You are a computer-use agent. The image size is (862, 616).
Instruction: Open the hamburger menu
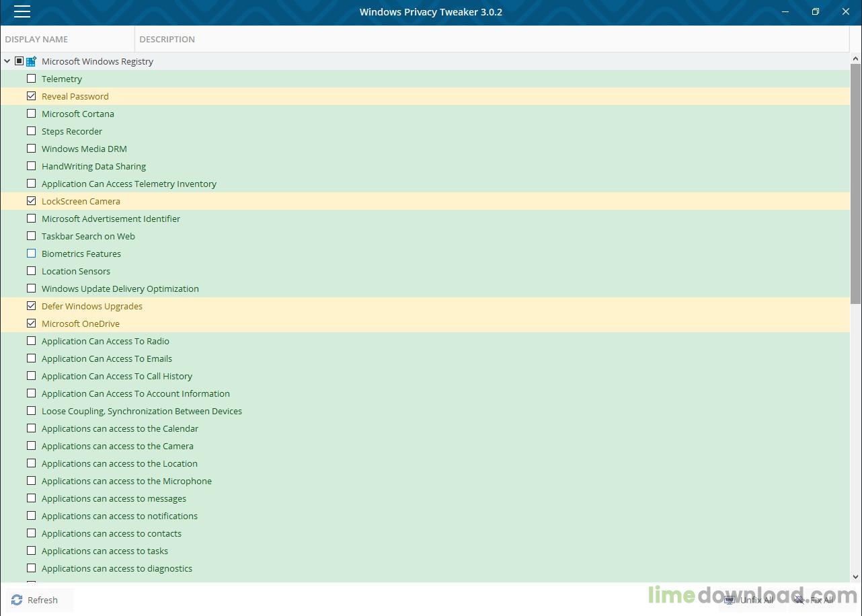point(22,11)
